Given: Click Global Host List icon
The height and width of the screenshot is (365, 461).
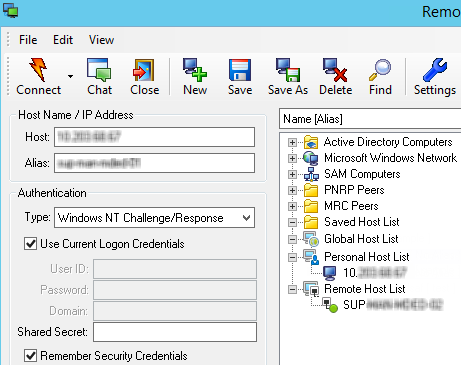Looking at the screenshot, I should point(311,239).
